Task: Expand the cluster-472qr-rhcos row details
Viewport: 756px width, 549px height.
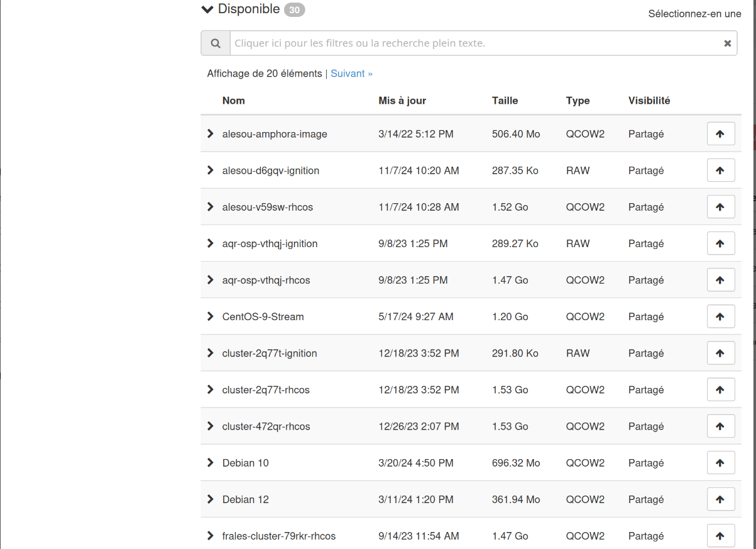Action: (x=211, y=426)
